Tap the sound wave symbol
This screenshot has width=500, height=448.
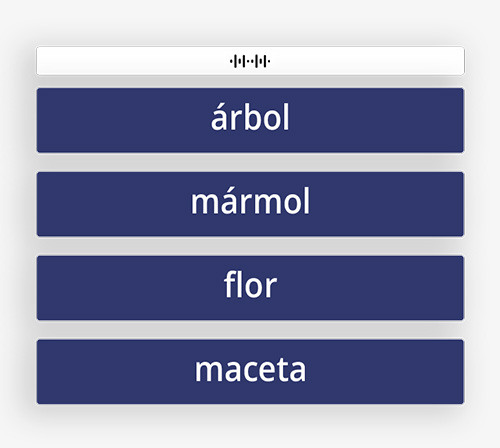pyautogui.click(x=250, y=61)
